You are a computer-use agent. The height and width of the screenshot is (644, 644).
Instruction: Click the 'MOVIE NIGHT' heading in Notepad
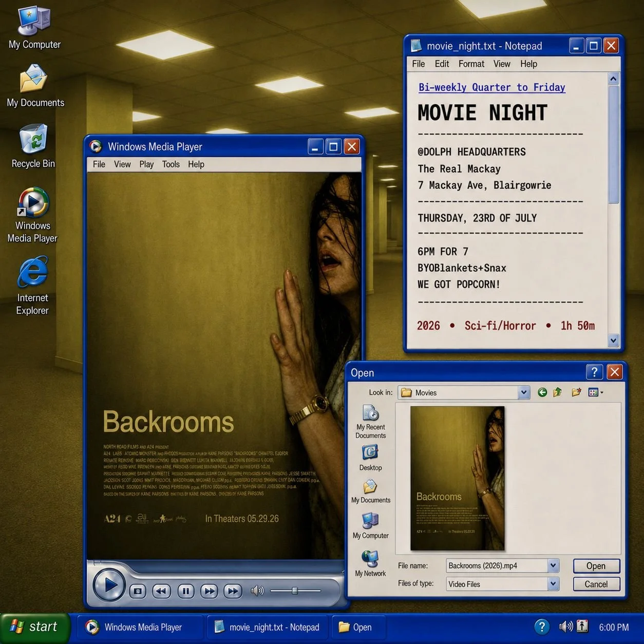pyautogui.click(x=482, y=112)
